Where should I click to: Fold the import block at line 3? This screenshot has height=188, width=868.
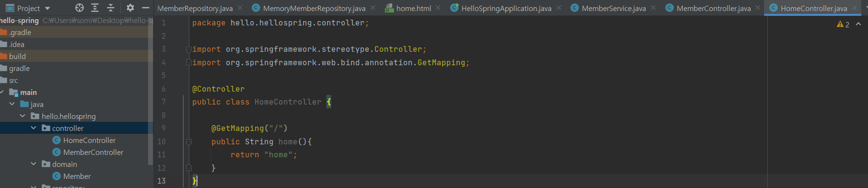tap(189, 49)
